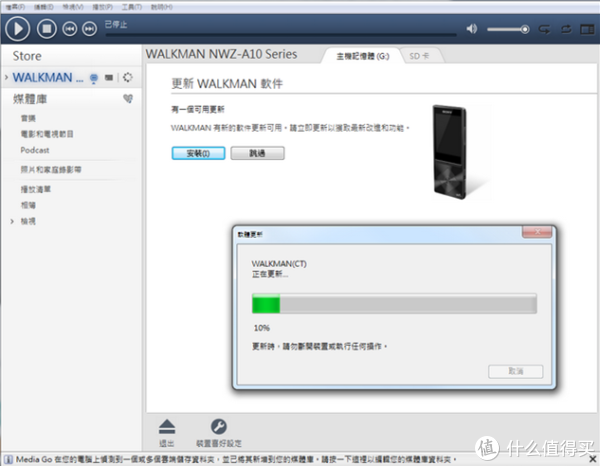Click the 10% progress text
Screen dimensions: 600x466
(x=262, y=328)
